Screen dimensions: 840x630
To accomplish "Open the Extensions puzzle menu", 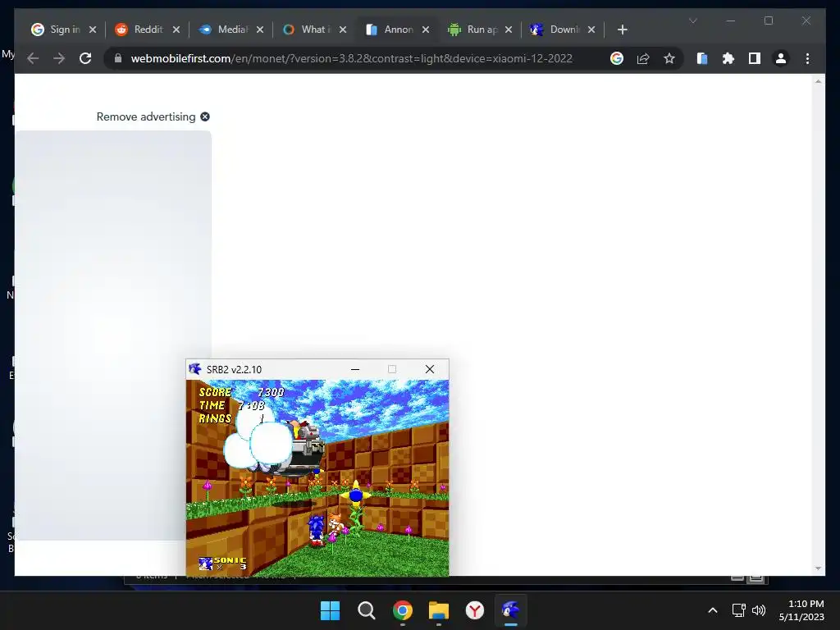I will (728, 58).
